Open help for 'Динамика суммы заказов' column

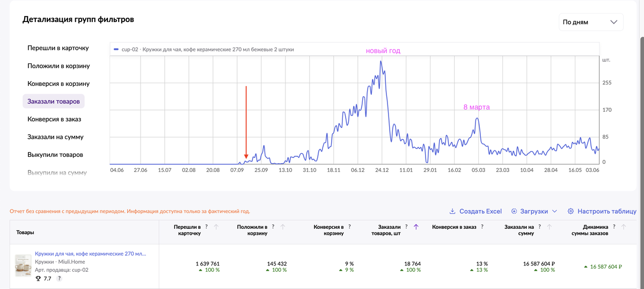click(615, 227)
